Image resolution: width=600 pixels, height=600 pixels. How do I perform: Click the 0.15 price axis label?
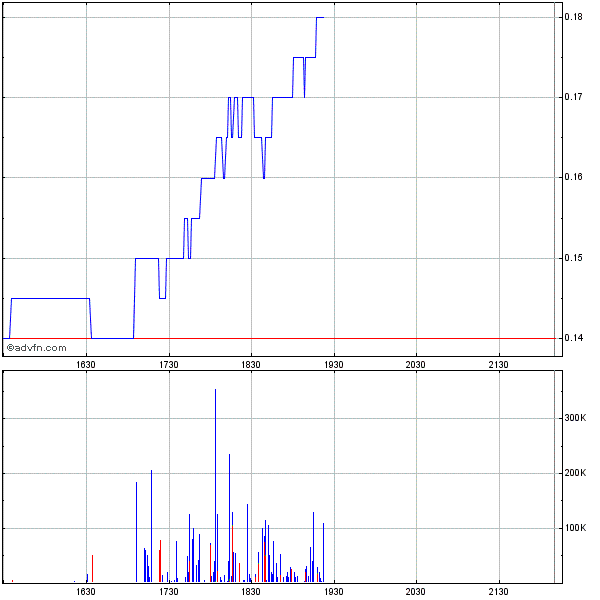point(573,258)
